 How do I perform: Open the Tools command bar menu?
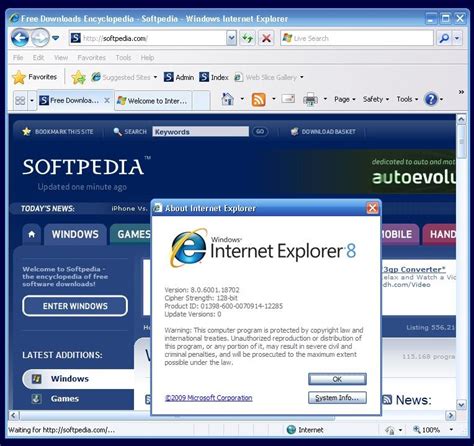click(x=407, y=99)
